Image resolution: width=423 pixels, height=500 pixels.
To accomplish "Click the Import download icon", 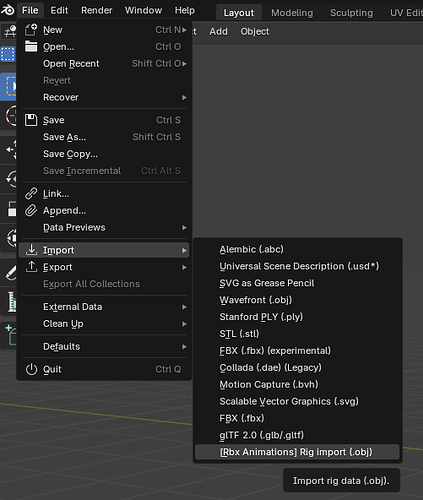I will point(31,250).
